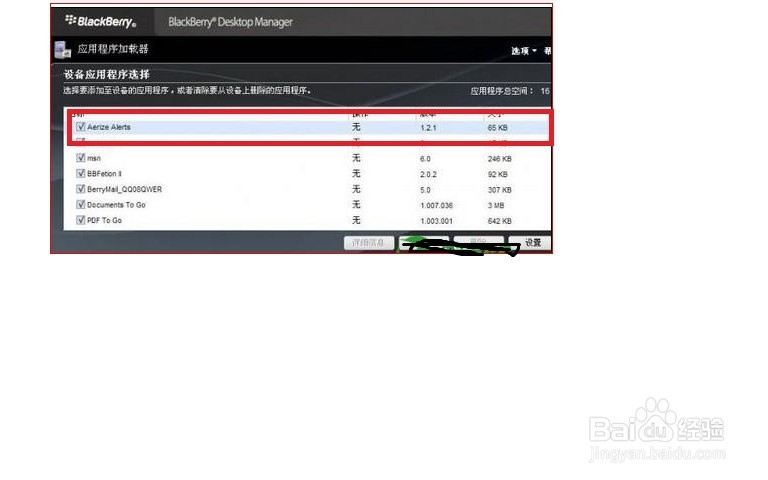The height and width of the screenshot is (480, 768).
Task: Click the version 2.0.2 cell
Action: click(x=428, y=174)
